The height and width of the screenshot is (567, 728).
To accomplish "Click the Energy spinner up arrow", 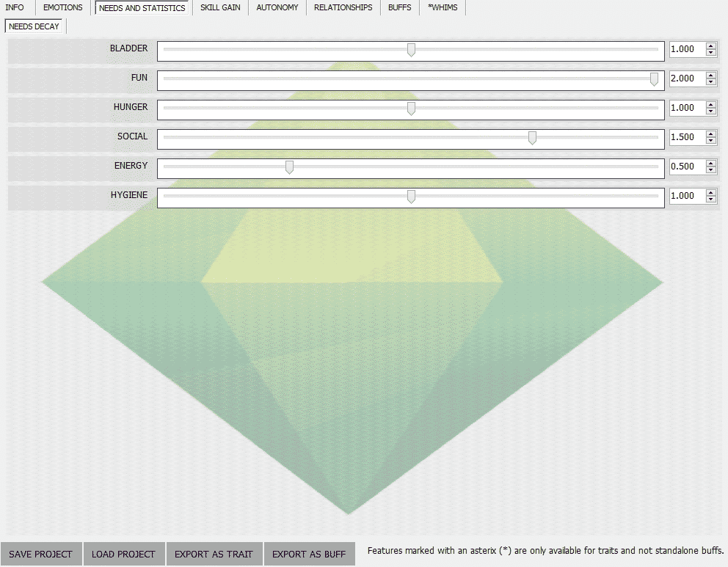I will click(x=710, y=164).
